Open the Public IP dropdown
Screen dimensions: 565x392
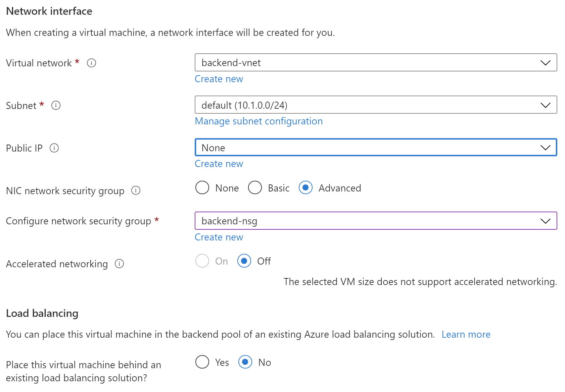coord(546,147)
